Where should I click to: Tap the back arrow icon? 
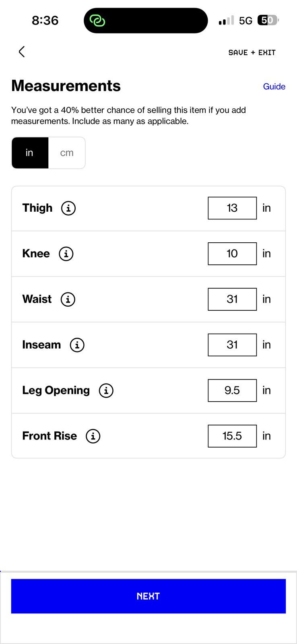pos(22,52)
